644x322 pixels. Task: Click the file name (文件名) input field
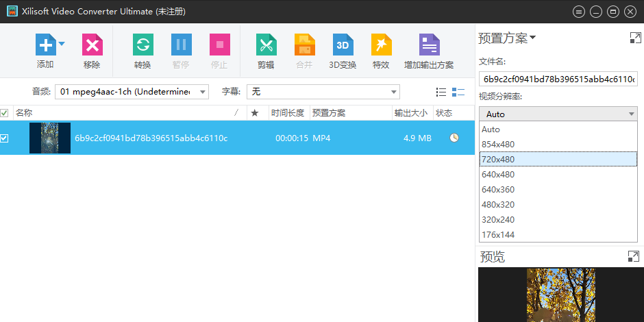558,79
